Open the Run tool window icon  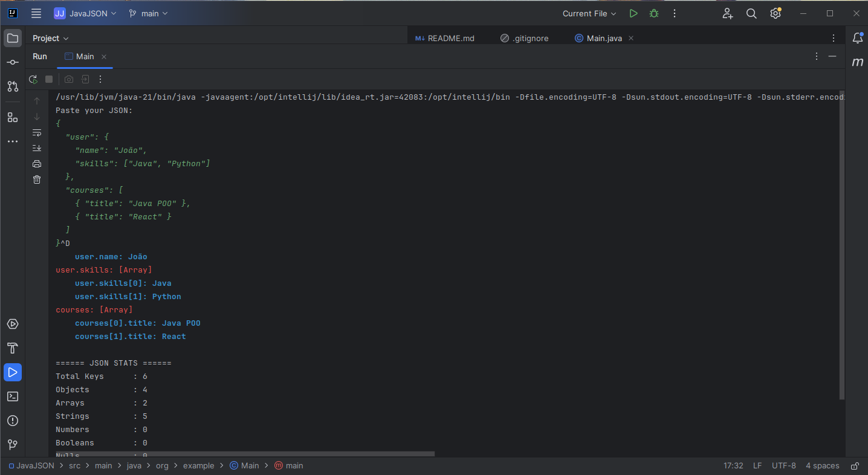[13, 372]
